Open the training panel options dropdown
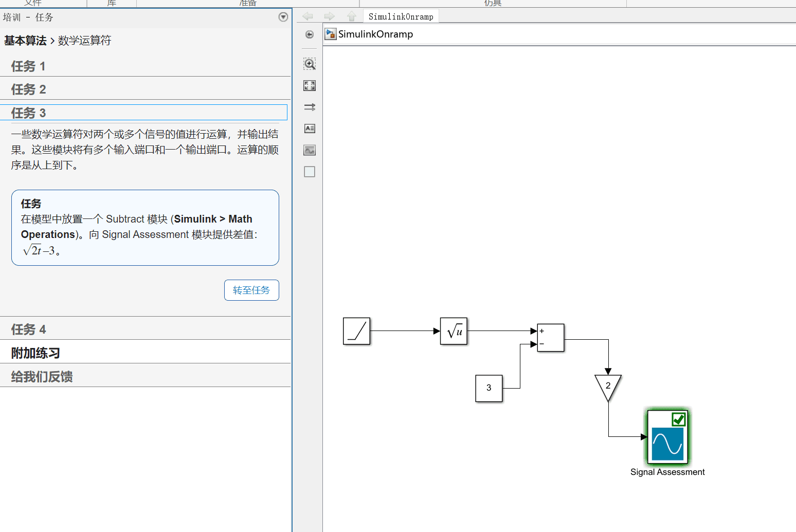 coord(283,17)
